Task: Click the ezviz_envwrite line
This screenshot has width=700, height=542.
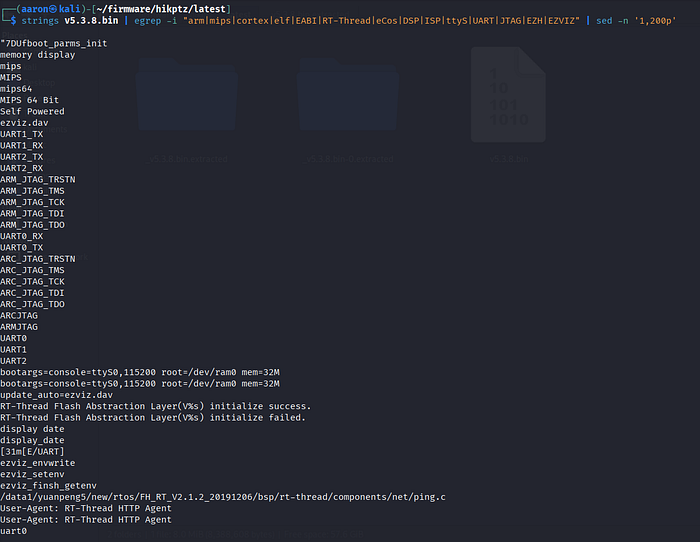Action: [x=38, y=463]
